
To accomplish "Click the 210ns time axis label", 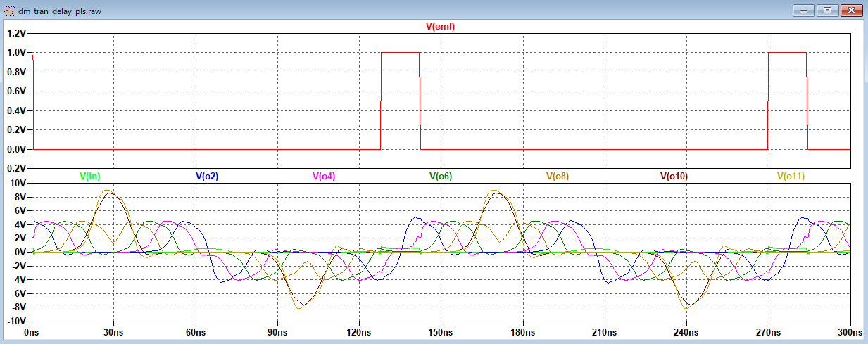I will click(x=605, y=331).
